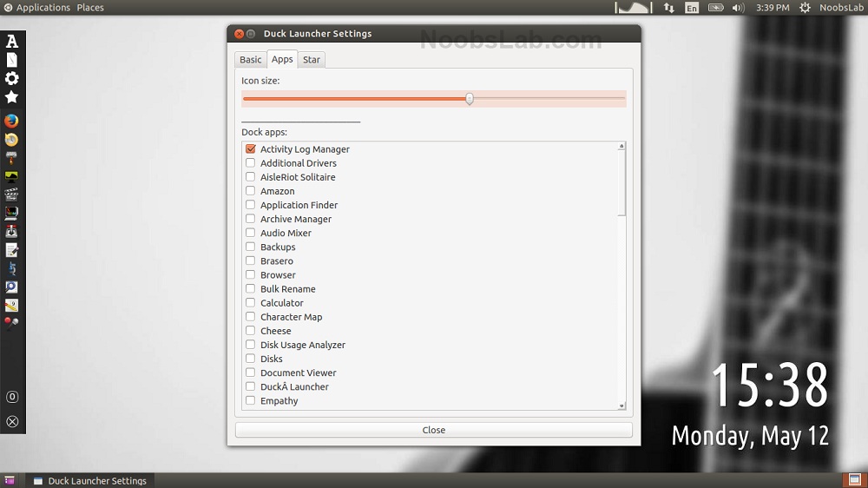Enable Backups in dock apps
The image size is (868, 488).
(251, 247)
